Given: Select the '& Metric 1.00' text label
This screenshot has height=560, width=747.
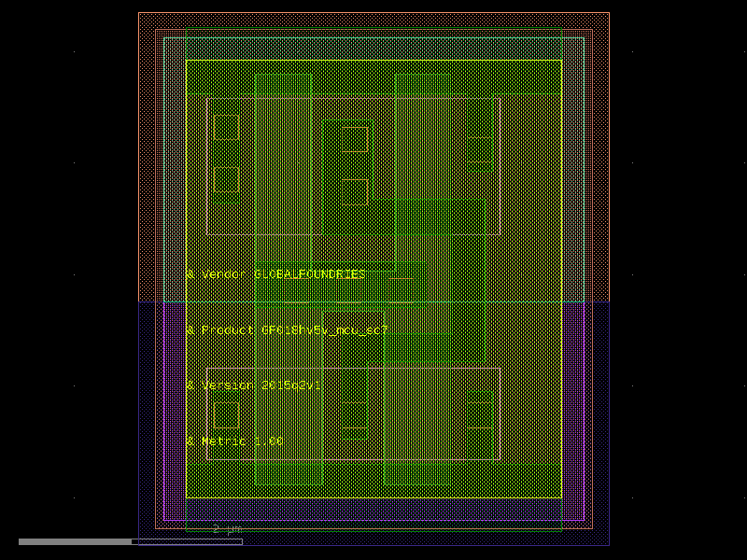Looking at the screenshot, I should click(235, 441).
